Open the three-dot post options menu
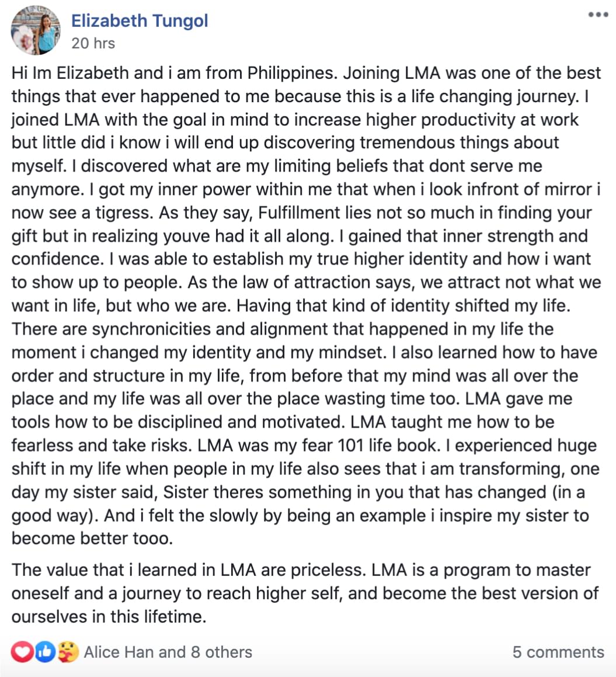The width and height of the screenshot is (616, 677). click(x=598, y=15)
